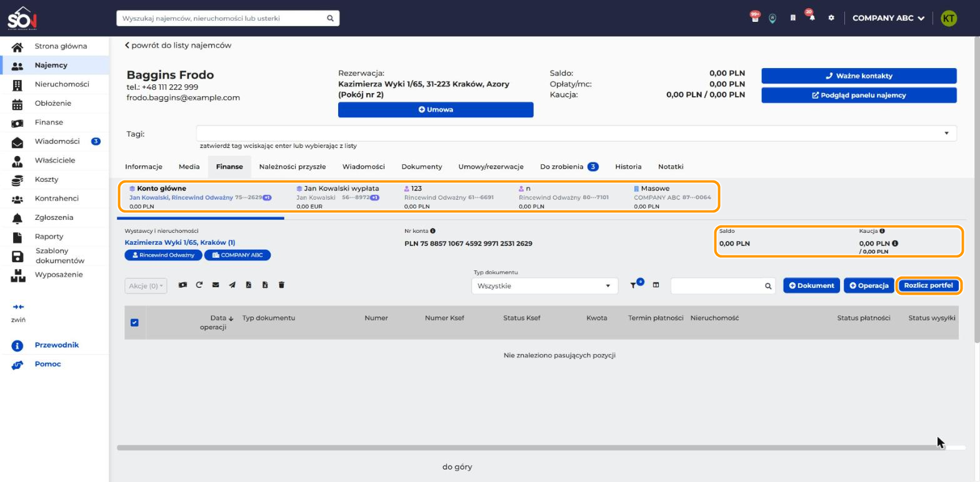Open the notifications bell in header
The width and height of the screenshot is (980, 482).
point(811,17)
